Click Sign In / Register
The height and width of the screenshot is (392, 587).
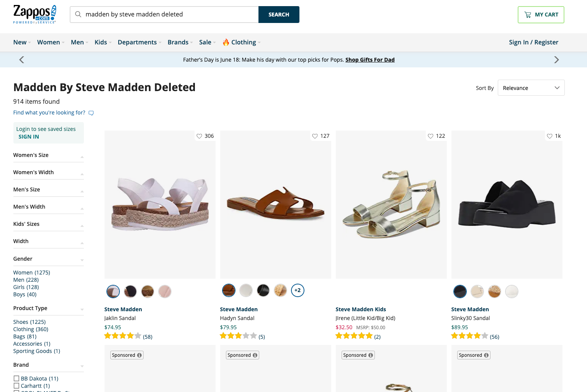pyautogui.click(x=533, y=42)
